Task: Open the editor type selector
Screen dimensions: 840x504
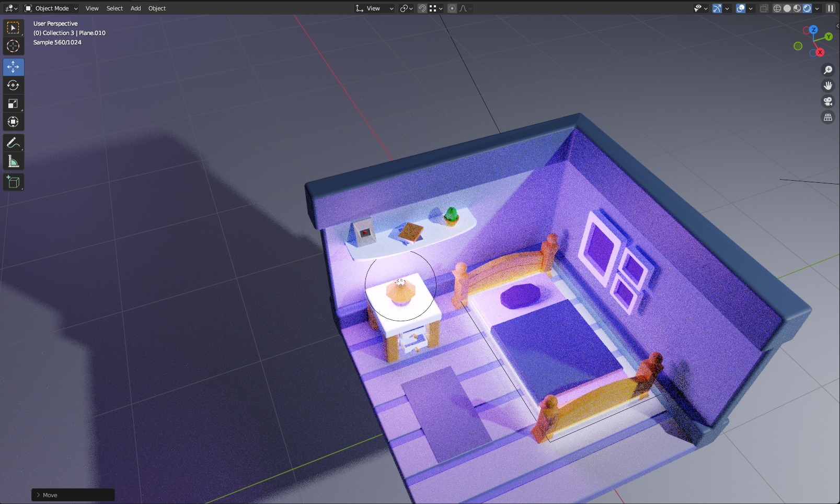Action: pos(11,8)
